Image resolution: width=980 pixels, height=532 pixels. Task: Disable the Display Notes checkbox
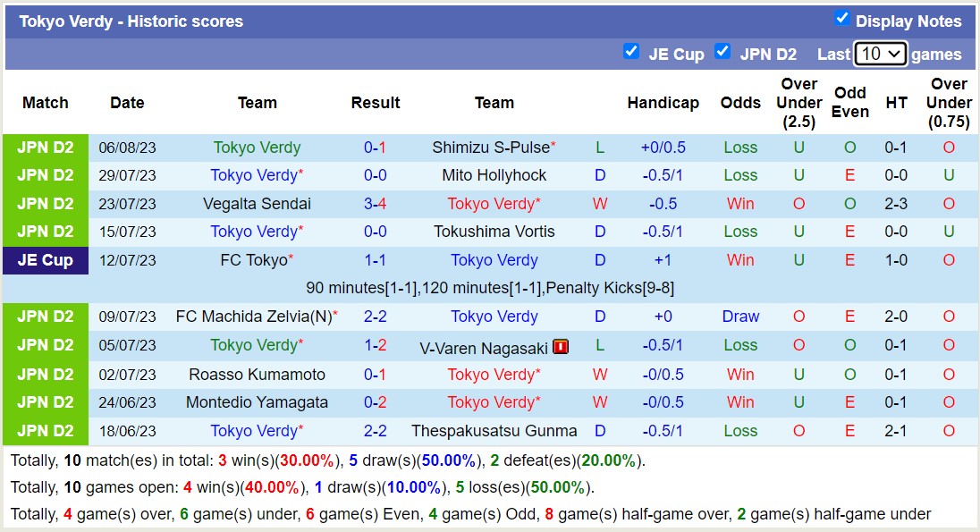[x=841, y=18]
